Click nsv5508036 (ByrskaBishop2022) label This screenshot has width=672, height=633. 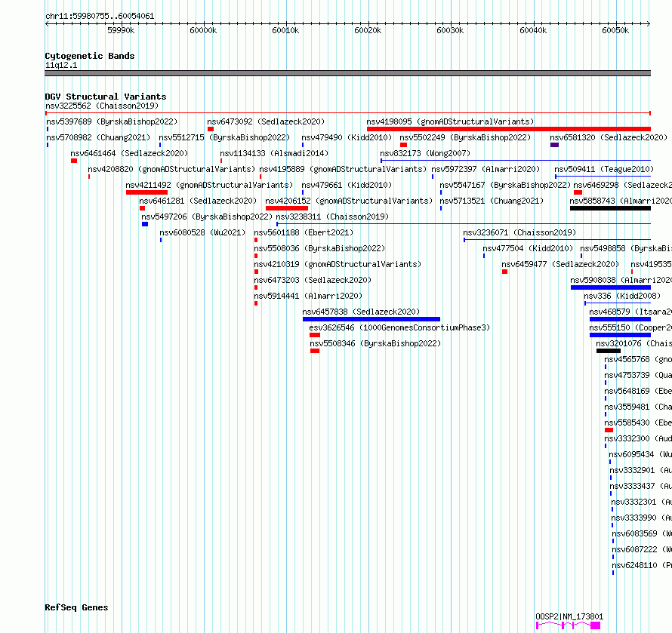319,248
